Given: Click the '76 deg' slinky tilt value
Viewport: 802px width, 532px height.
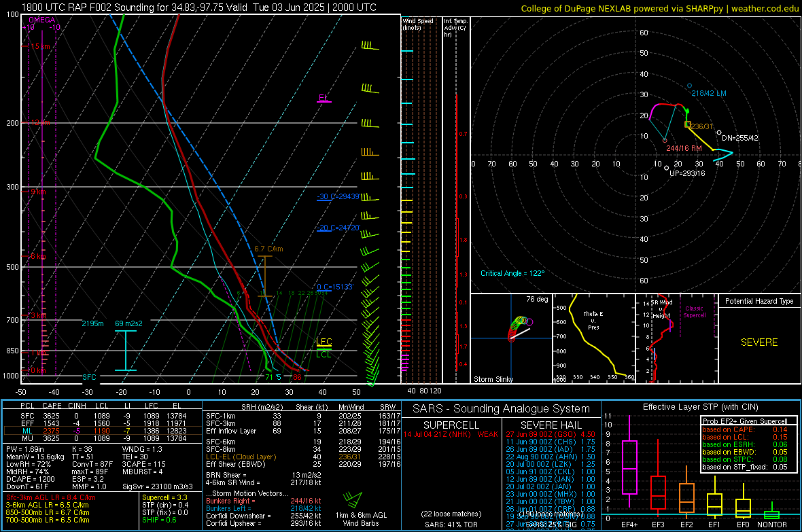Looking at the screenshot, I should point(537,299).
